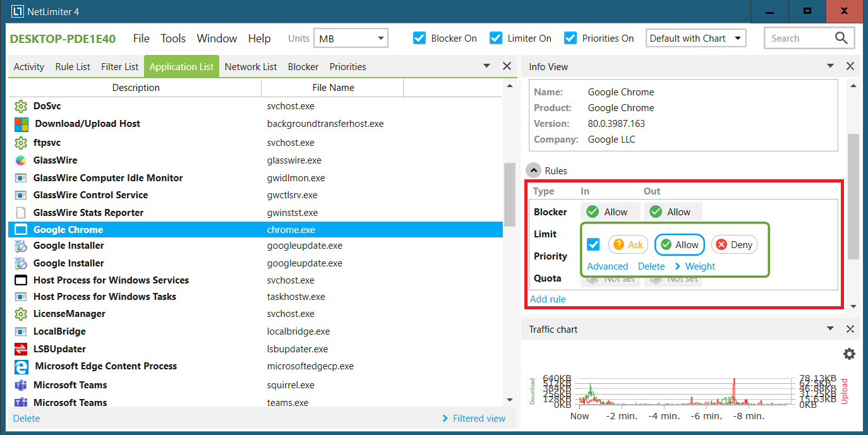Switch to the Blocker tab

[303, 66]
